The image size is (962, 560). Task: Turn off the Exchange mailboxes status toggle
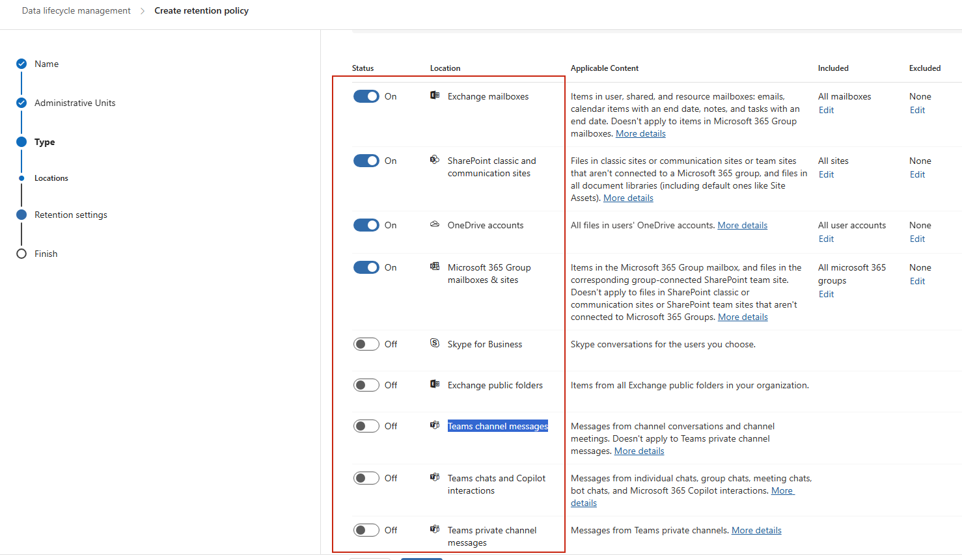point(366,96)
